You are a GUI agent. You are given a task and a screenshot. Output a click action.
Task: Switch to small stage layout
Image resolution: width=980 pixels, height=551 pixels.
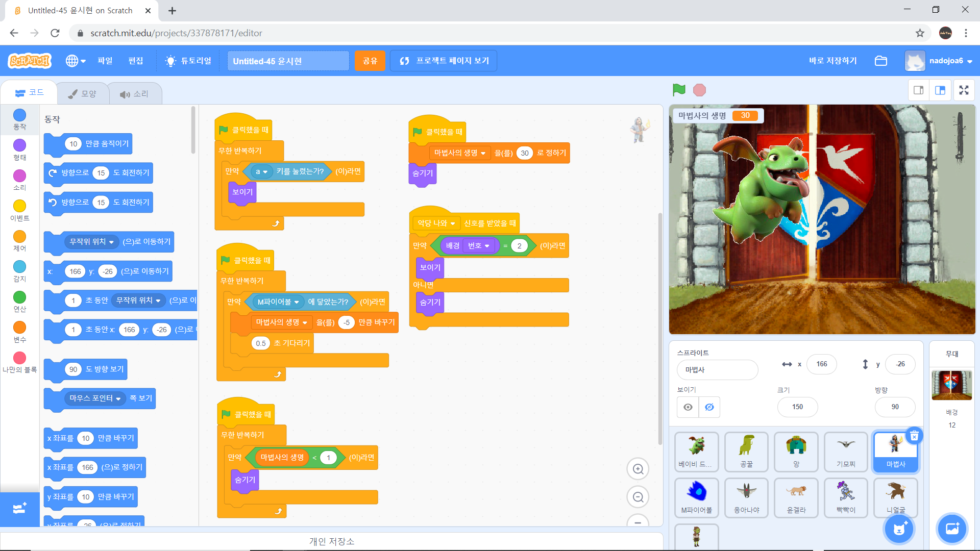[919, 90]
